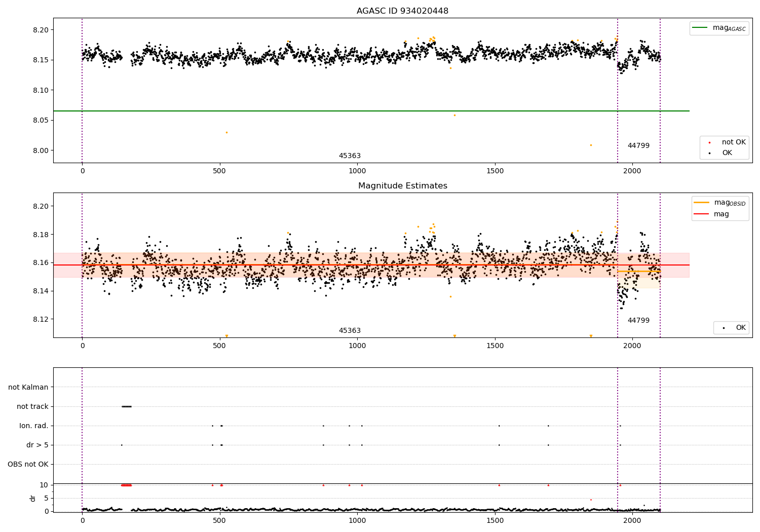Select the red 'mag' legend entry
This screenshot has width=760, height=532.
click(x=712, y=214)
